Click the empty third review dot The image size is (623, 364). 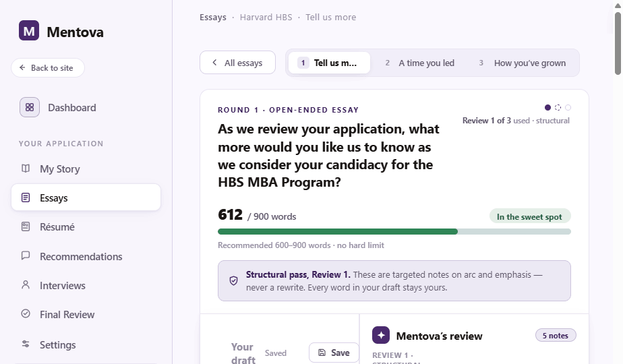coord(568,108)
